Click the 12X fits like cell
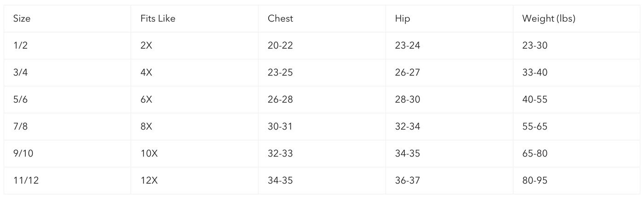 coord(149,181)
